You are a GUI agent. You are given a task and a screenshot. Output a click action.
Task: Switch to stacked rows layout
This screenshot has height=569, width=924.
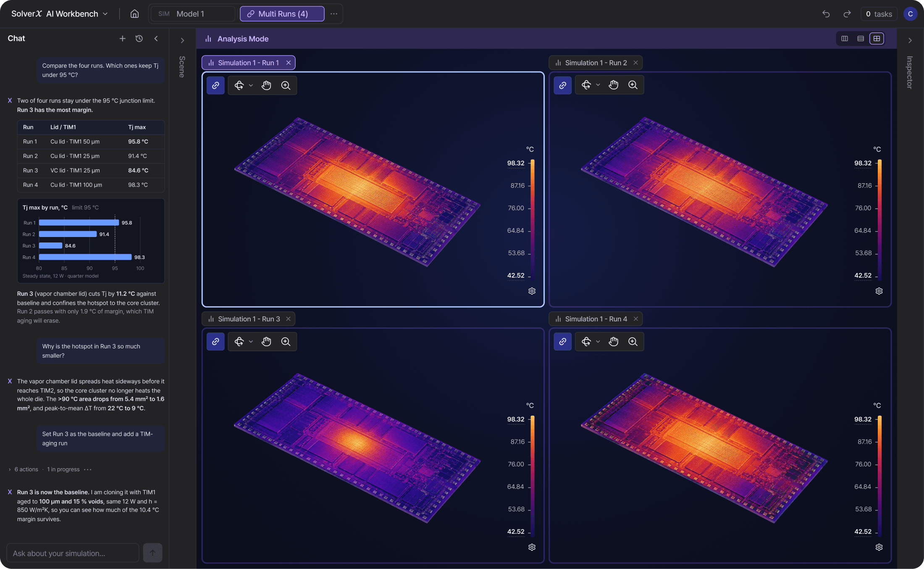[861, 39]
